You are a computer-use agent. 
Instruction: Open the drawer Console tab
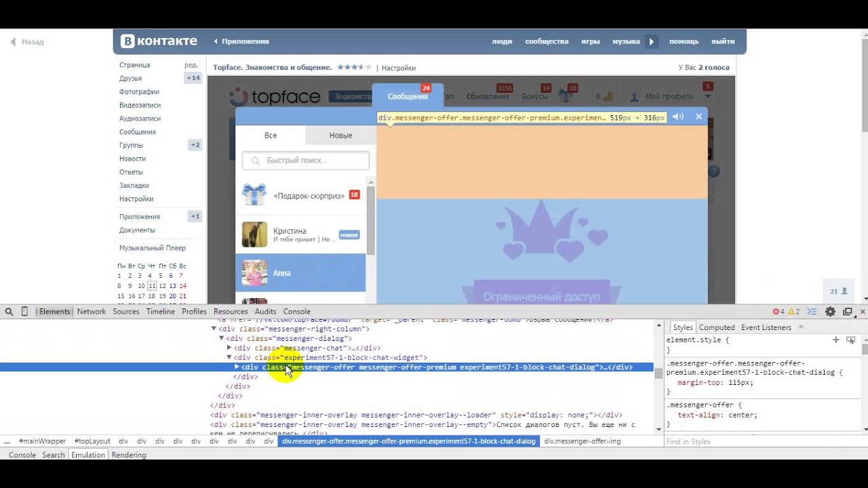[x=22, y=455]
